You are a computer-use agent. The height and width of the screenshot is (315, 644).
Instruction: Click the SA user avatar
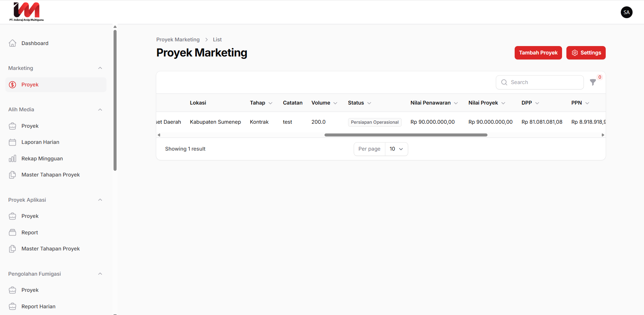pos(627,12)
